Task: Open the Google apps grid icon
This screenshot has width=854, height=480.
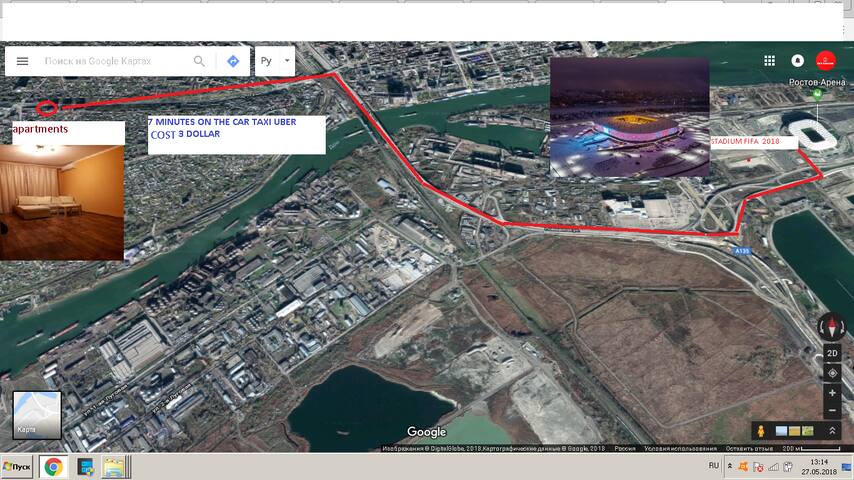Action: tap(770, 60)
